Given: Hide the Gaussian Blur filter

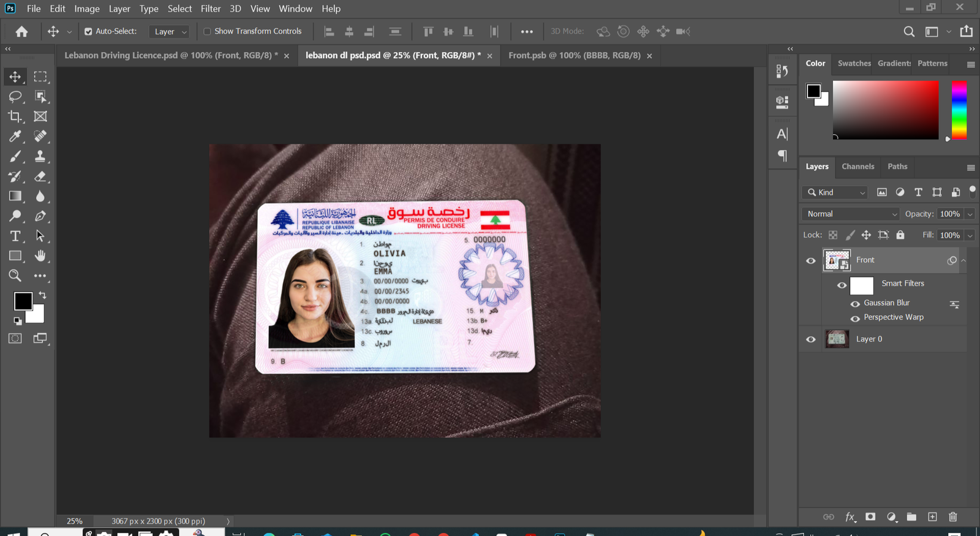Looking at the screenshot, I should click(x=855, y=304).
